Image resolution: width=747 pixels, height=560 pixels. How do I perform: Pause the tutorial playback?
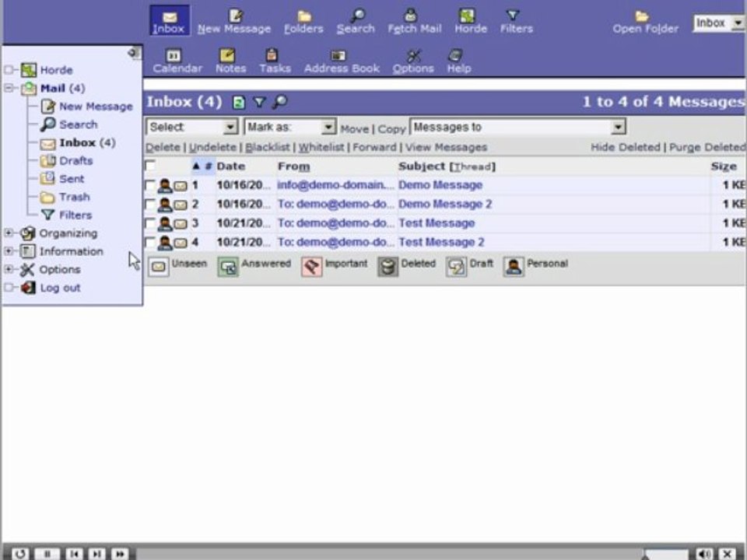click(47, 555)
